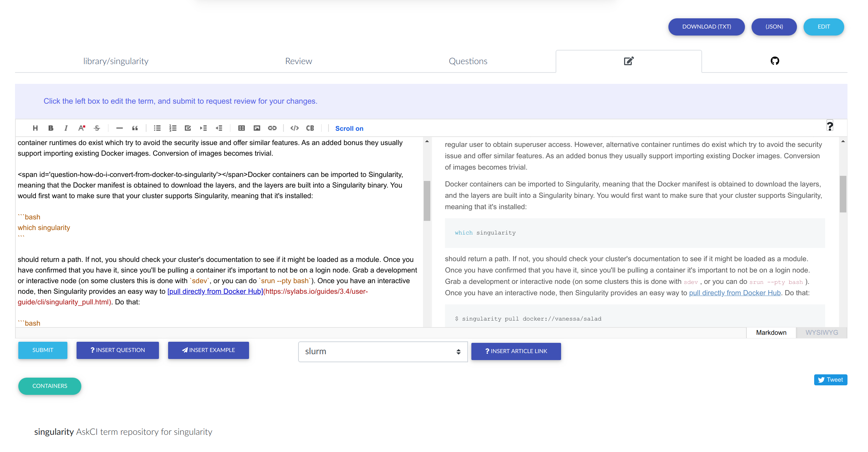Switch to the Review tab

pos(298,61)
